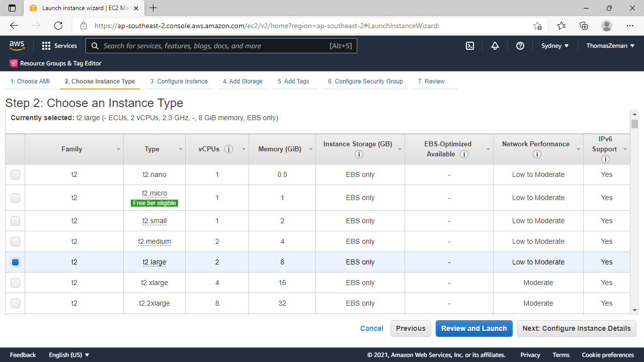Viewport: 644px width, 362px height.
Task: Show info for EBS-Optimized Available column
Action: (464, 154)
